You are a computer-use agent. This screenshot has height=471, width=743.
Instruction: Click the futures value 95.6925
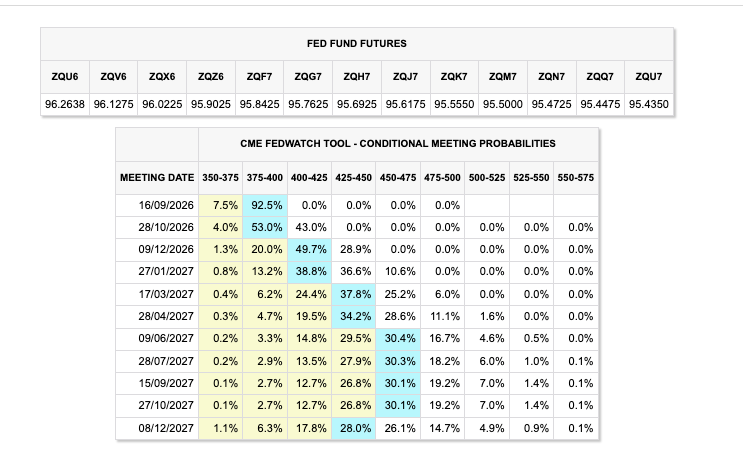click(357, 104)
